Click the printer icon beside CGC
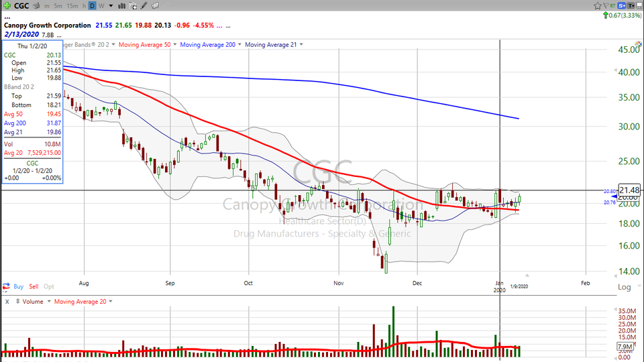 (36, 6)
